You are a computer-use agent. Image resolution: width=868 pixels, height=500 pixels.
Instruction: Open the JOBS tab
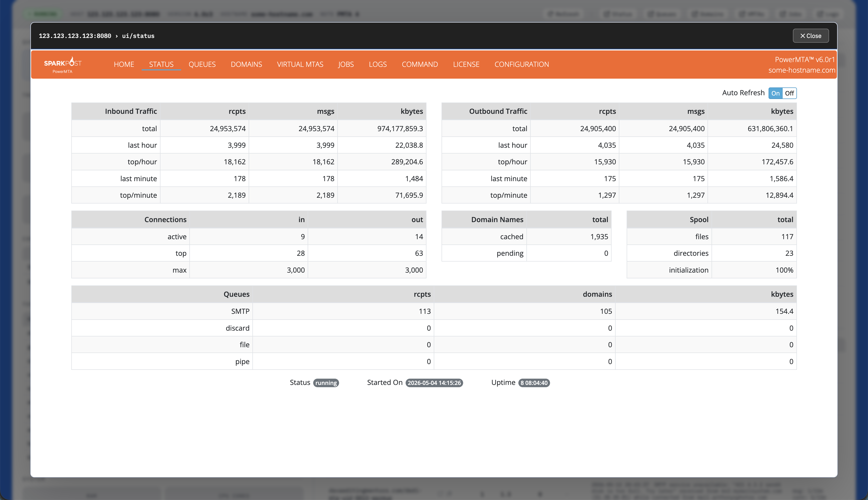coord(346,64)
